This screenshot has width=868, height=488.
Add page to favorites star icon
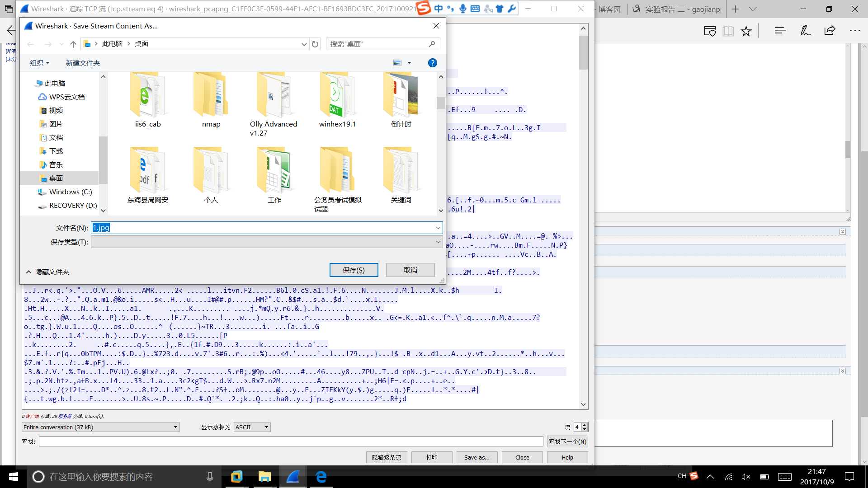point(746,31)
